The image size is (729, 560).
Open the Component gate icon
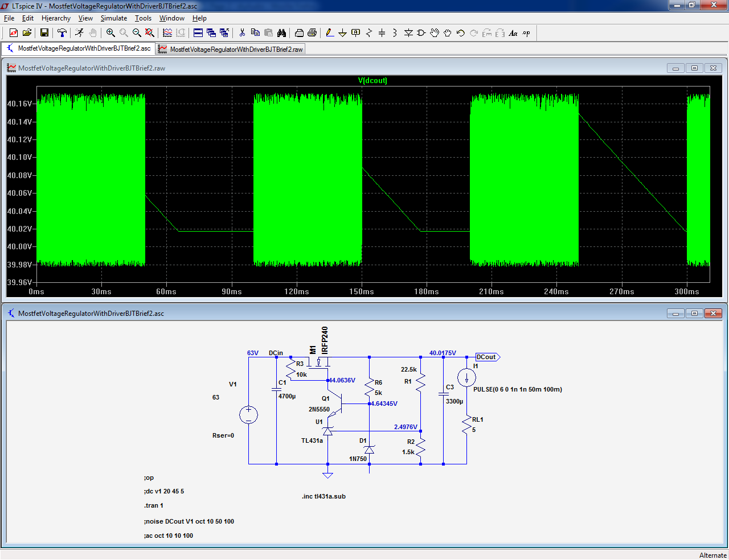[421, 33]
